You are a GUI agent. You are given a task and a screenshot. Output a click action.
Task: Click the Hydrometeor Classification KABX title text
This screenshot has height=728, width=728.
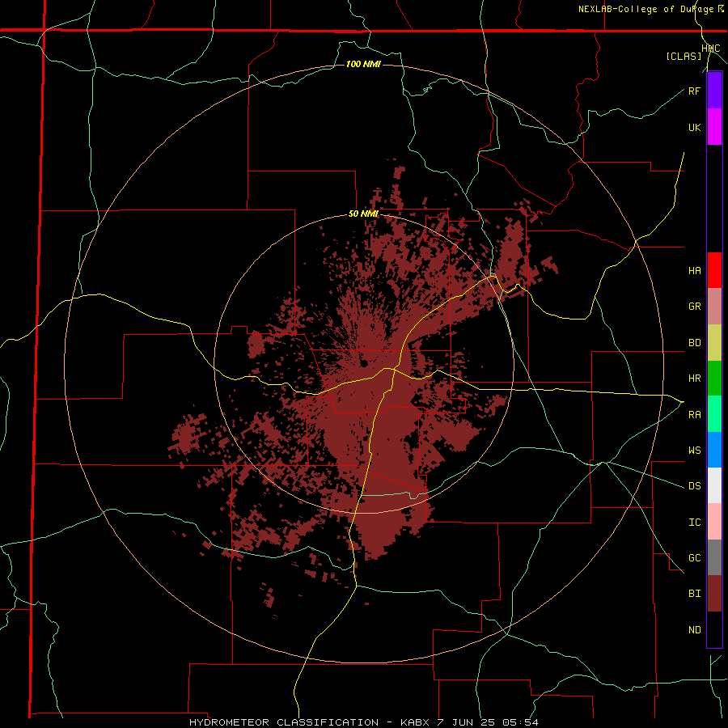[x=363, y=722]
